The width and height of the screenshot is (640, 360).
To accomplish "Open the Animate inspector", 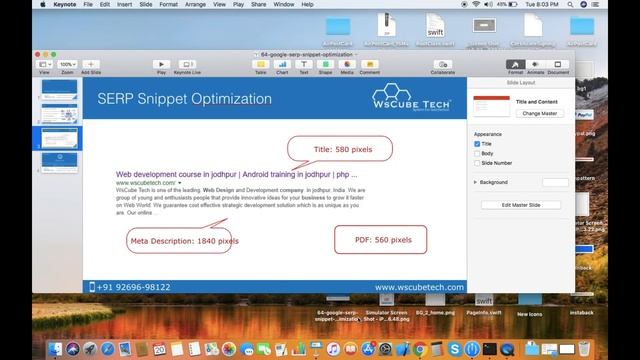I will [x=536, y=64].
